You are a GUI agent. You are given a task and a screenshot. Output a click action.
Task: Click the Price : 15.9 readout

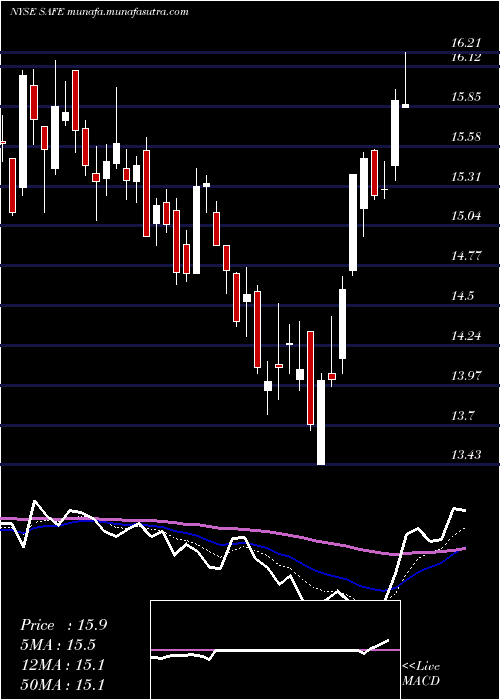(x=63, y=625)
